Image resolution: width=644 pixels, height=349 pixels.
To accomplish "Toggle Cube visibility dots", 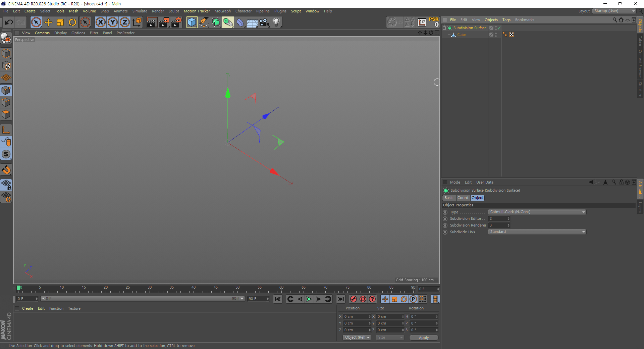I will [496, 35].
